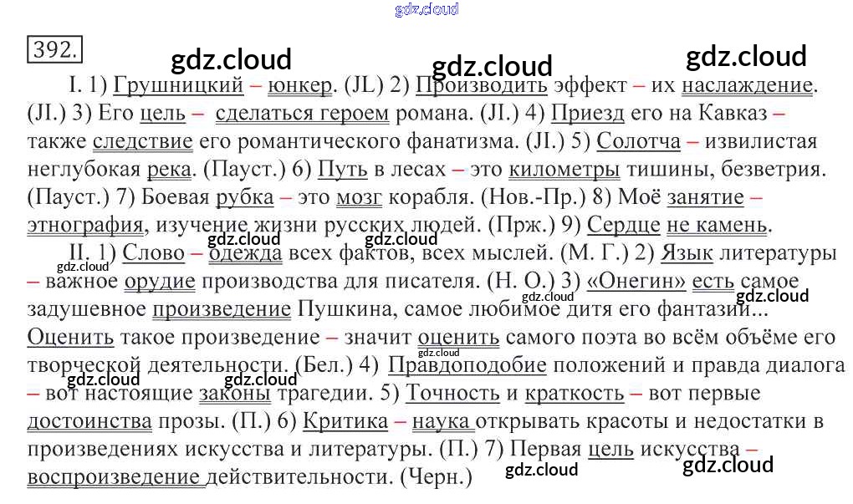
Task: Click the underlined word "Производить"
Action: click(482, 85)
